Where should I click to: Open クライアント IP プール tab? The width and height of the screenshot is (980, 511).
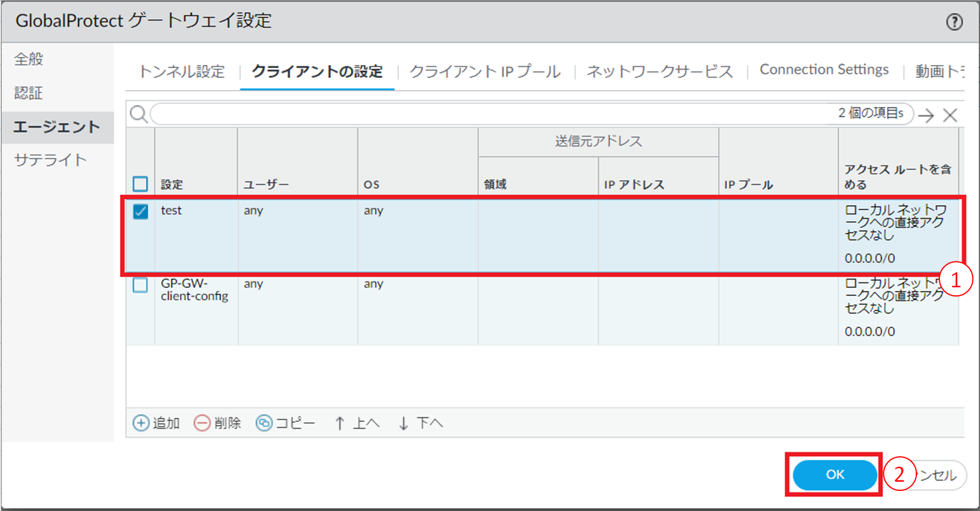pos(485,71)
